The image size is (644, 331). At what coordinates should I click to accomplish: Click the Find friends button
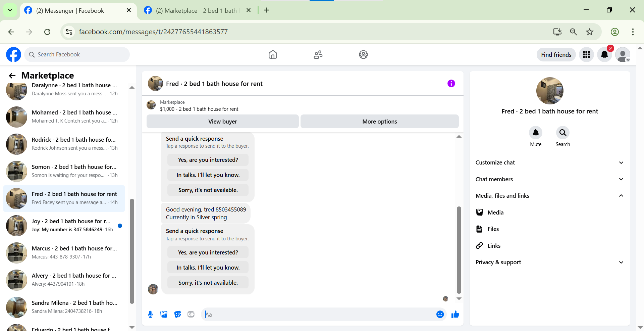pyautogui.click(x=556, y=55)
